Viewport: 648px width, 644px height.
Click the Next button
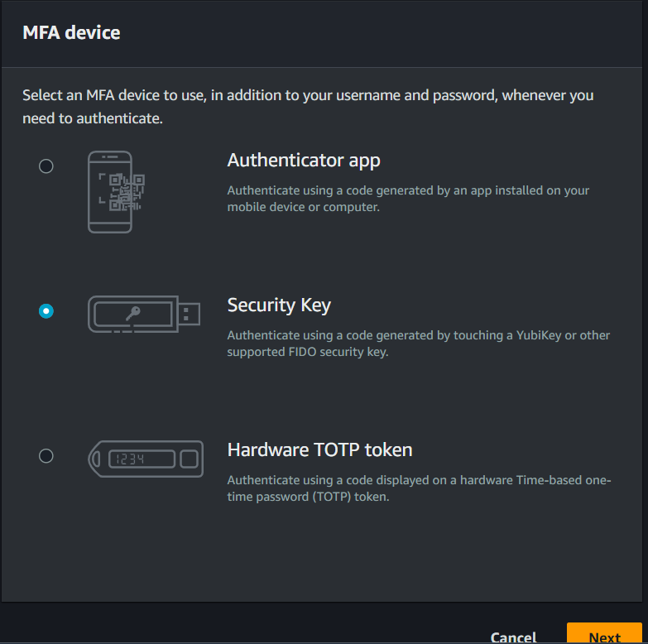point(604,636)
